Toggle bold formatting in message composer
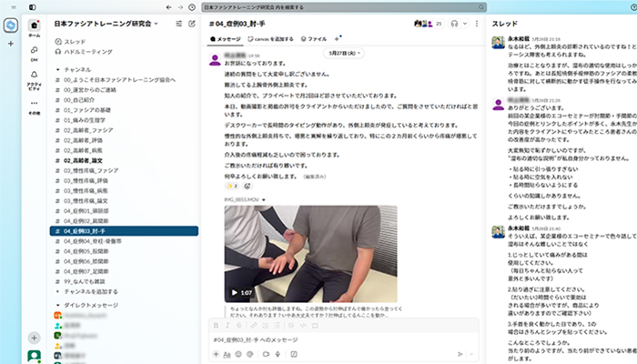 pyautogui.click(x=217, y=326)
